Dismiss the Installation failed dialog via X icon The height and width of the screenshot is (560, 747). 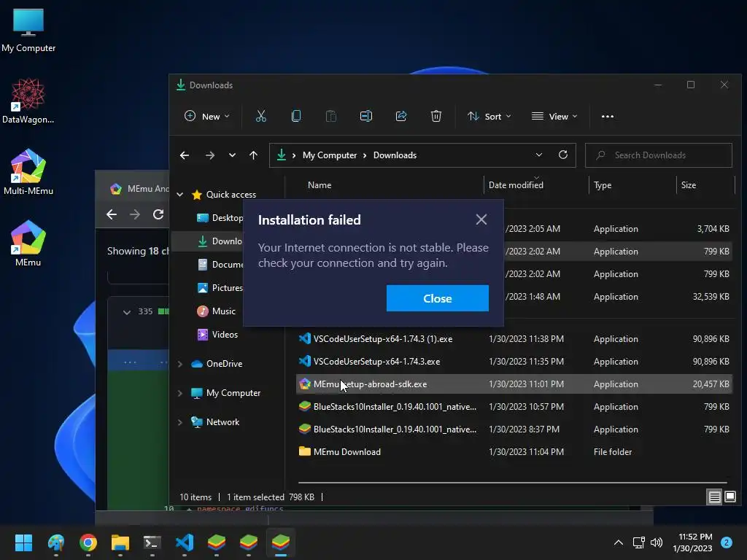pyautogui.click(x=481, y=219)
